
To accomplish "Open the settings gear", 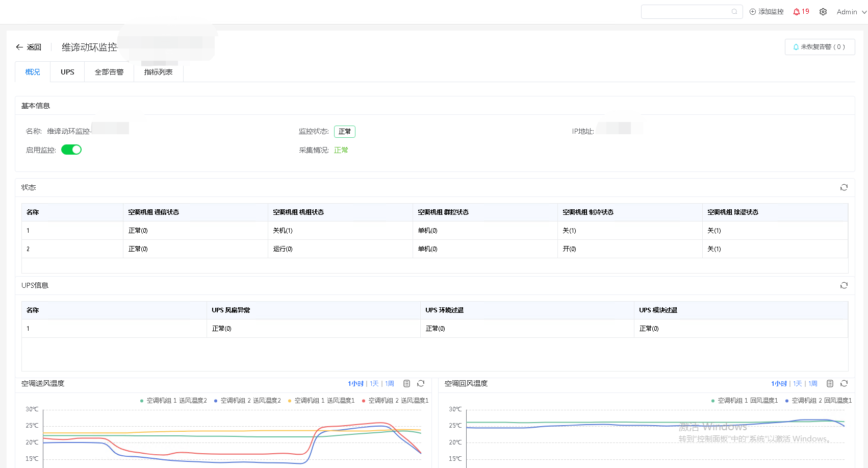I will coord(823,12).
